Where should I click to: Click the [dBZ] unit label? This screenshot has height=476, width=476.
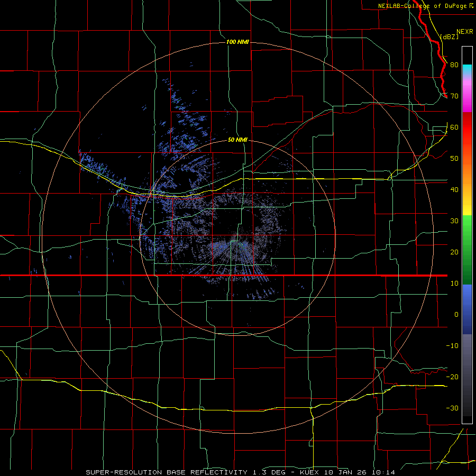(450, 37)
